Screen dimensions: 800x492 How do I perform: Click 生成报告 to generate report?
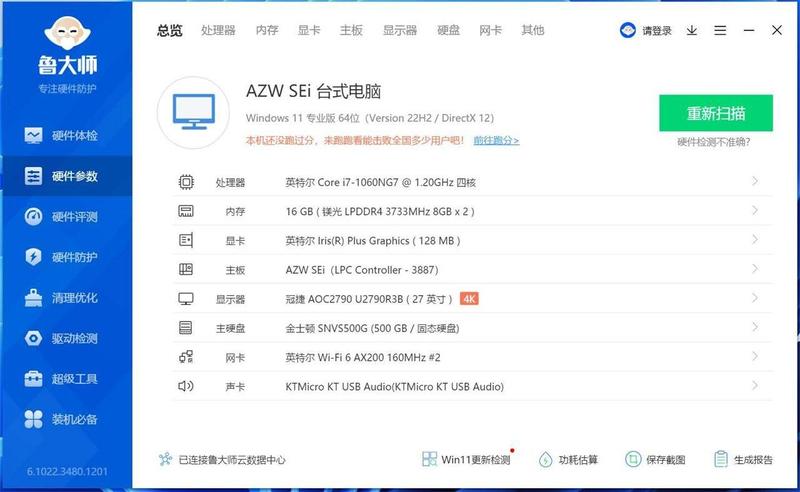[743, 460]
